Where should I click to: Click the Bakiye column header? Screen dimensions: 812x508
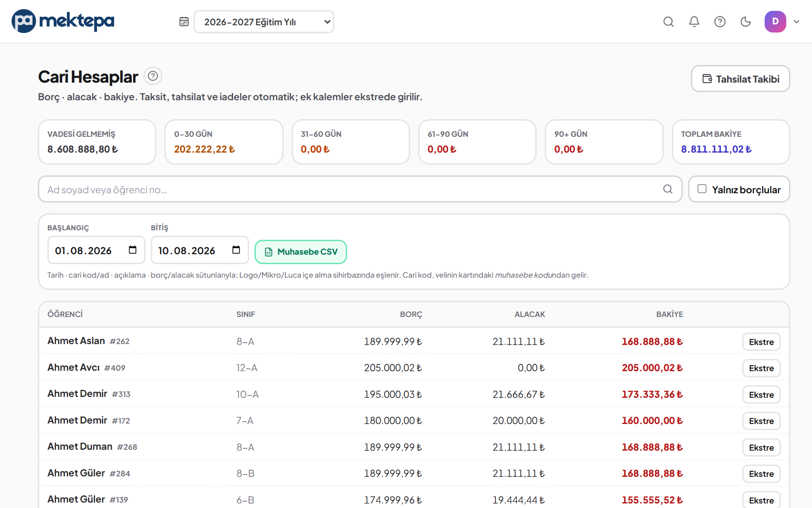(x=669, y=314)
